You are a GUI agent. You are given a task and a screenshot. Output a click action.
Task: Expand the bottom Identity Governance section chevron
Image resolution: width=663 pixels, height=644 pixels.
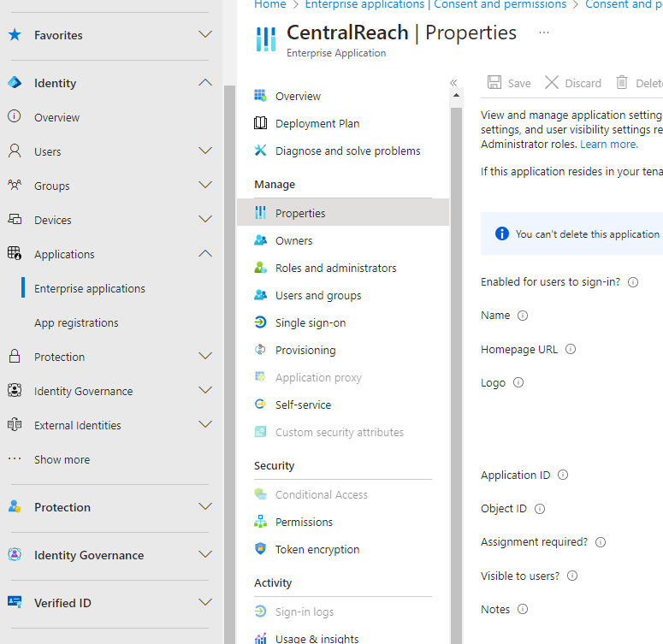pyautogui.click(x=205, y=554)
